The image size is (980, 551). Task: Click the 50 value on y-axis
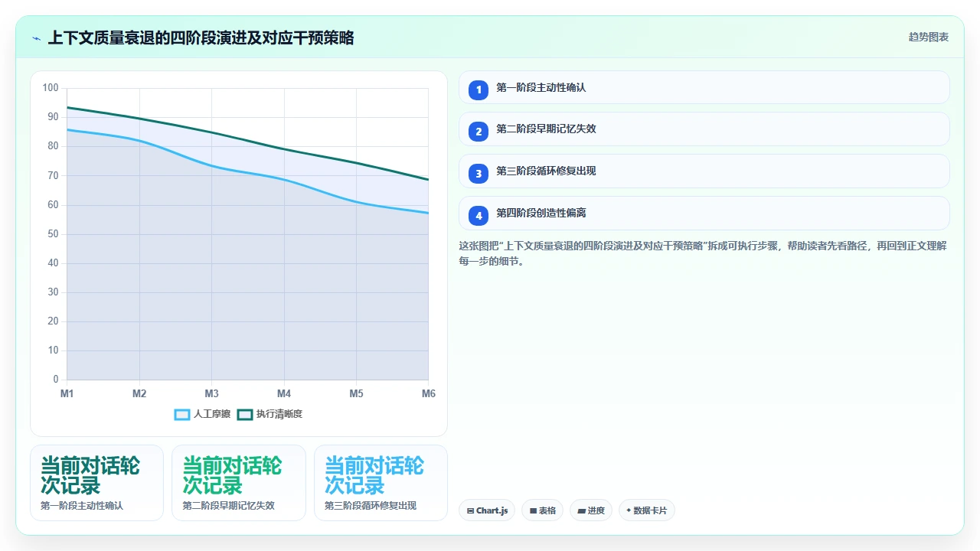[53, 234]
